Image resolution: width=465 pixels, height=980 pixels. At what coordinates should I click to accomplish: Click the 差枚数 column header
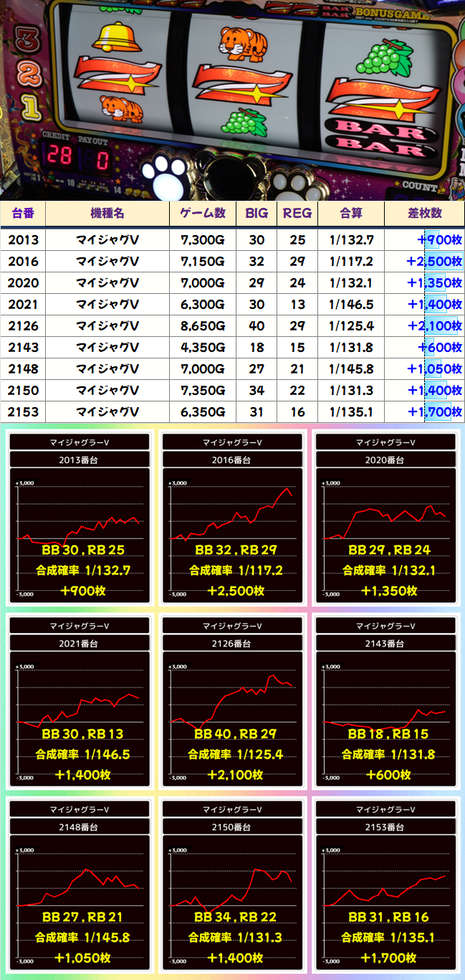(x=424, y=213)
